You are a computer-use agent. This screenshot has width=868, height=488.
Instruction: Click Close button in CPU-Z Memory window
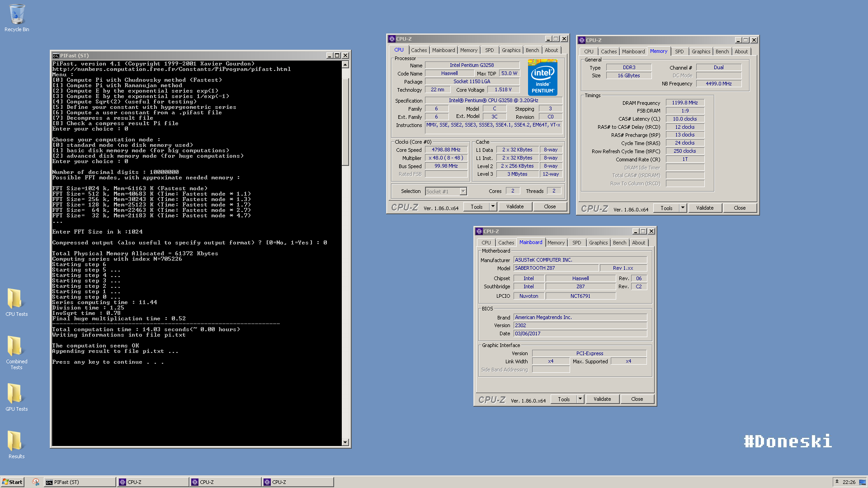point(740,208)
